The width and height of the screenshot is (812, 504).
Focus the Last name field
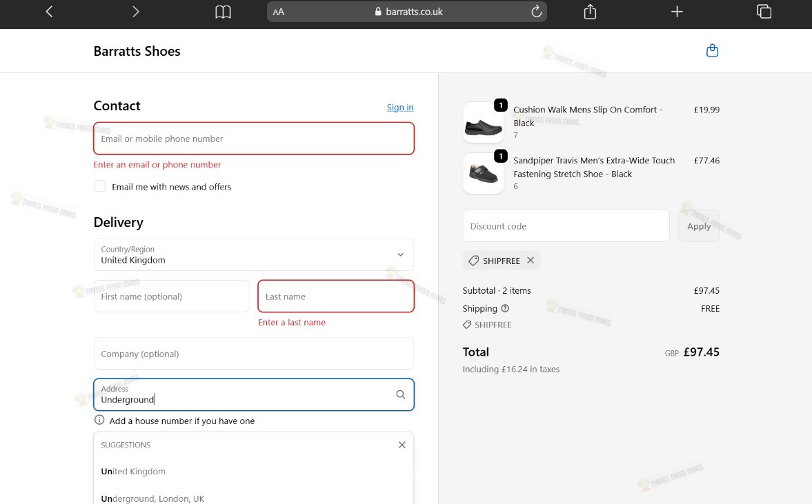(336, 296)
